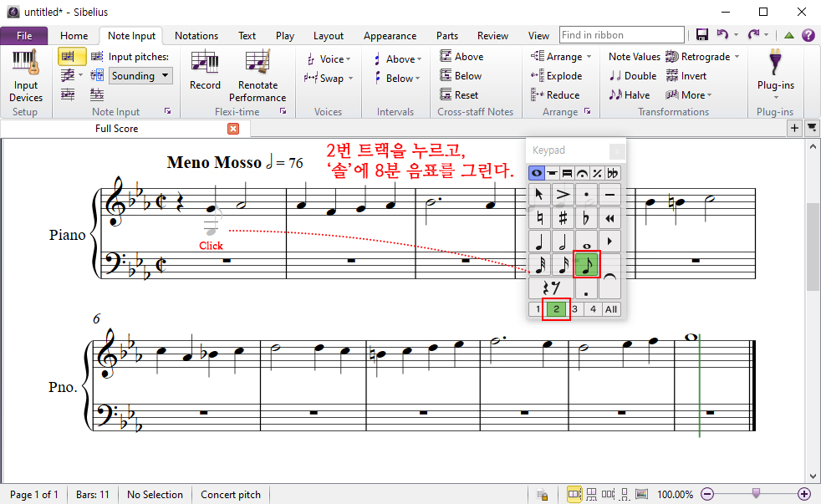Click the Keypad flat sign

coord(586,217)
